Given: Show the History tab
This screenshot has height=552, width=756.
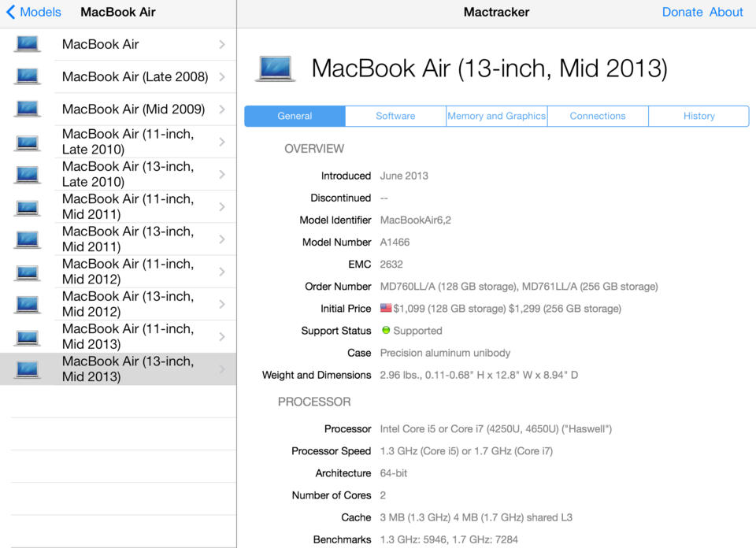Looking at the screenshot, I should click(699, 116).
